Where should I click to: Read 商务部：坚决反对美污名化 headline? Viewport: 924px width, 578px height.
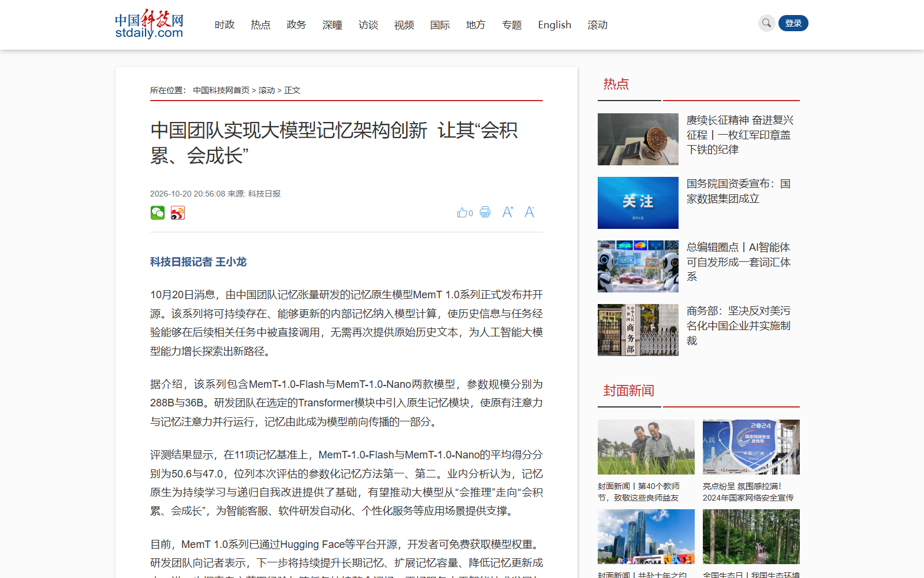739,325
